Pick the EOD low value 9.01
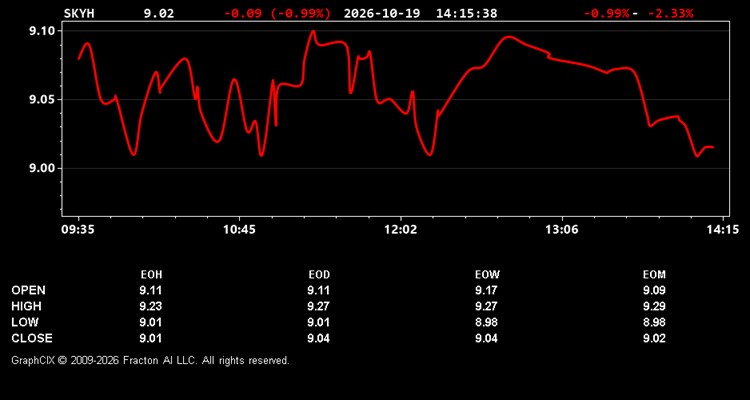750x400 pixels. (319, 322)
